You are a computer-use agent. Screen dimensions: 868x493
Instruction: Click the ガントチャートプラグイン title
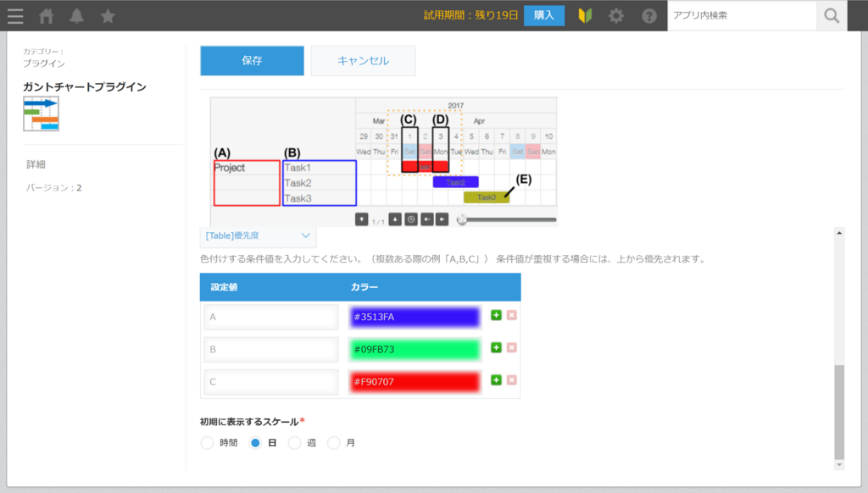pyautogui.click(x=85, y=87)
